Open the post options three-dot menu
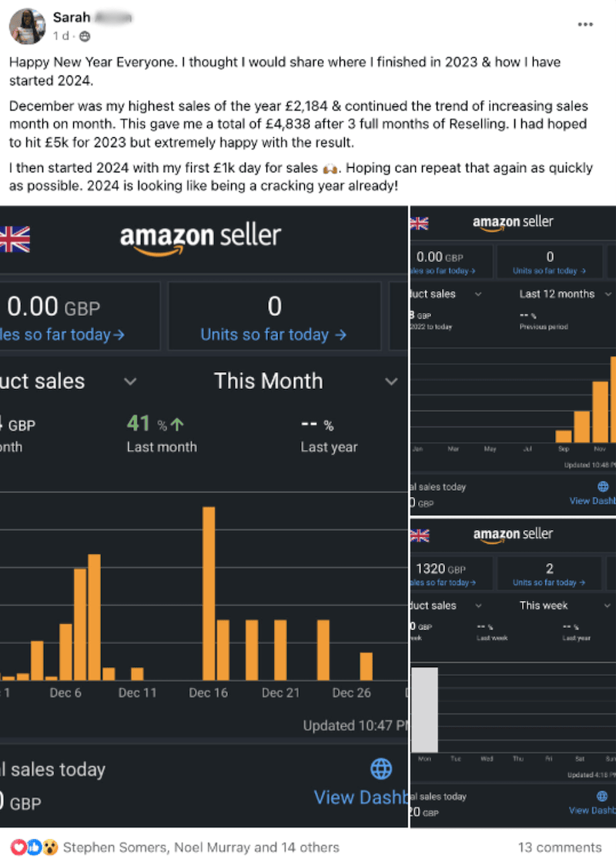 585,25
